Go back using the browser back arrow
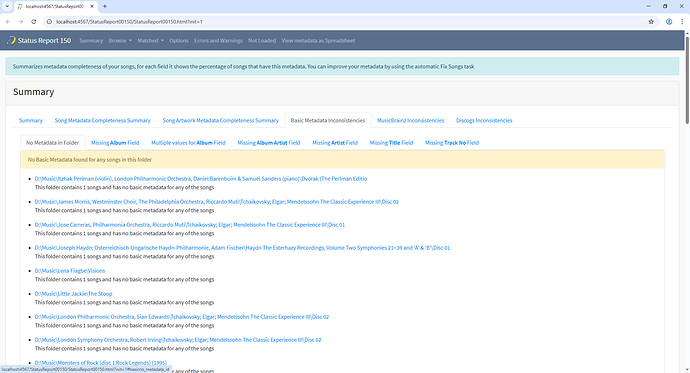Viewport: 690px width, 373px height. [x=8, y=22]
